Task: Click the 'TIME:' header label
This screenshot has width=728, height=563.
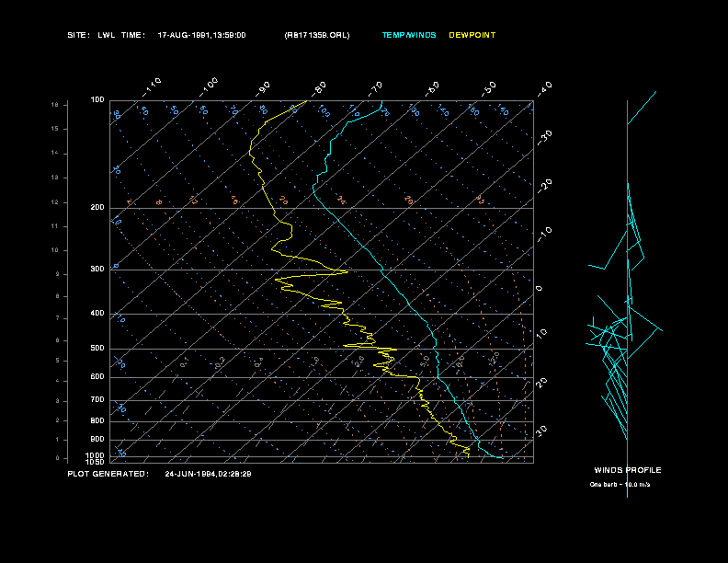Action: click(133, 35)
